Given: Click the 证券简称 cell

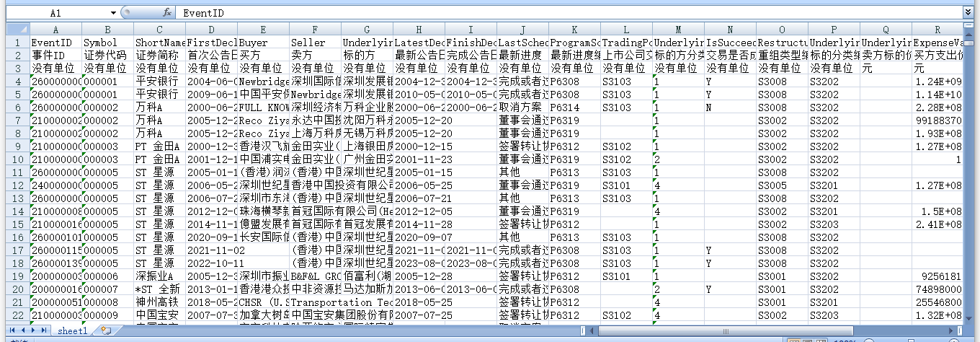Looking at the screenshot, I should [x=159, y=56].
